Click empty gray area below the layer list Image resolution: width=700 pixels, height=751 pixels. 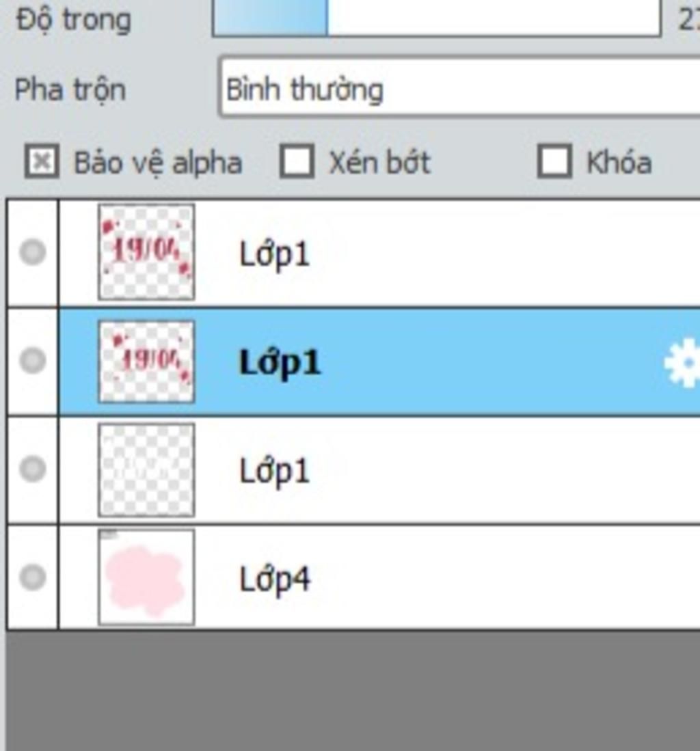[353, 691]
